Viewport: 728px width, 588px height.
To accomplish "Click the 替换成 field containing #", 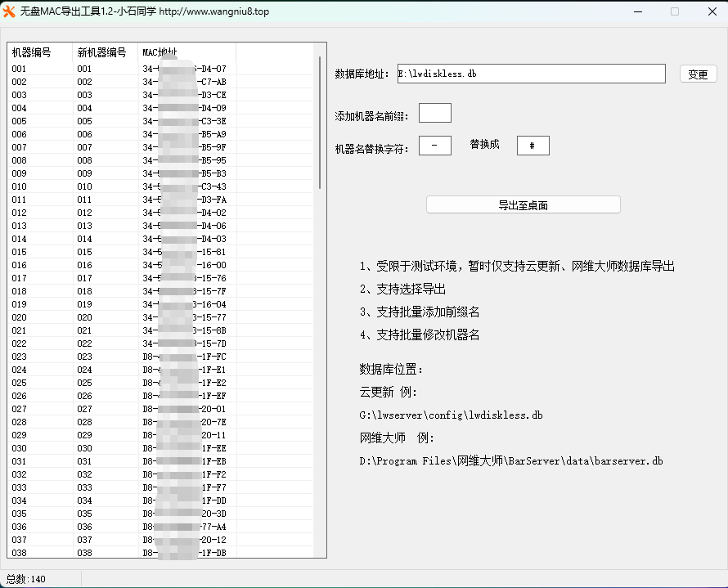I will coord(533,146).
